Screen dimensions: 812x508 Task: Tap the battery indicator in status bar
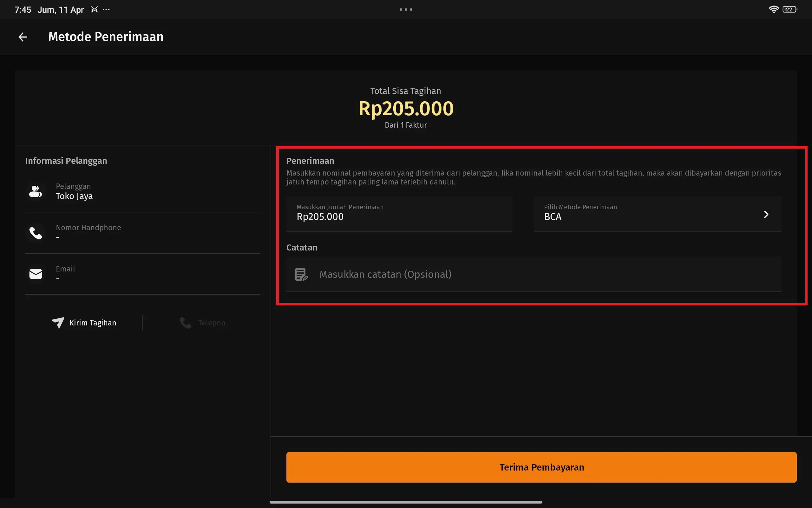[x=790, y=10]
